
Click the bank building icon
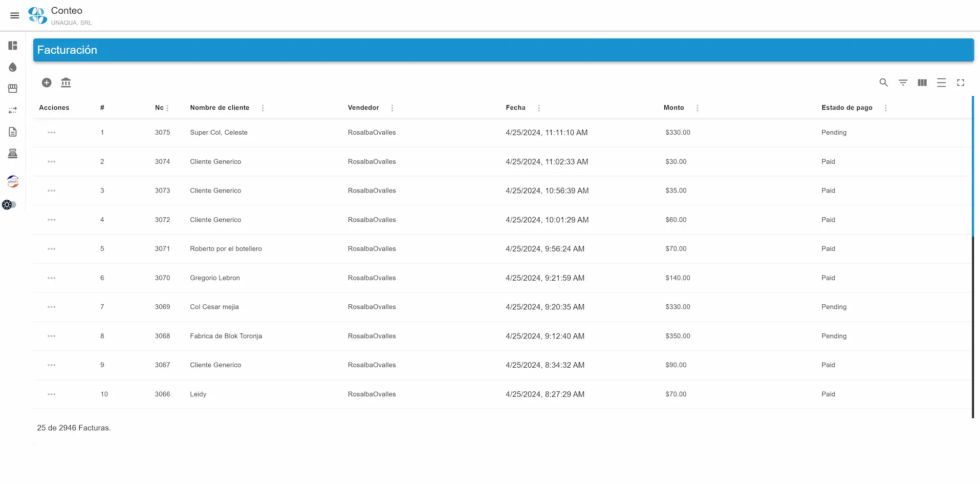coord(66,82)
